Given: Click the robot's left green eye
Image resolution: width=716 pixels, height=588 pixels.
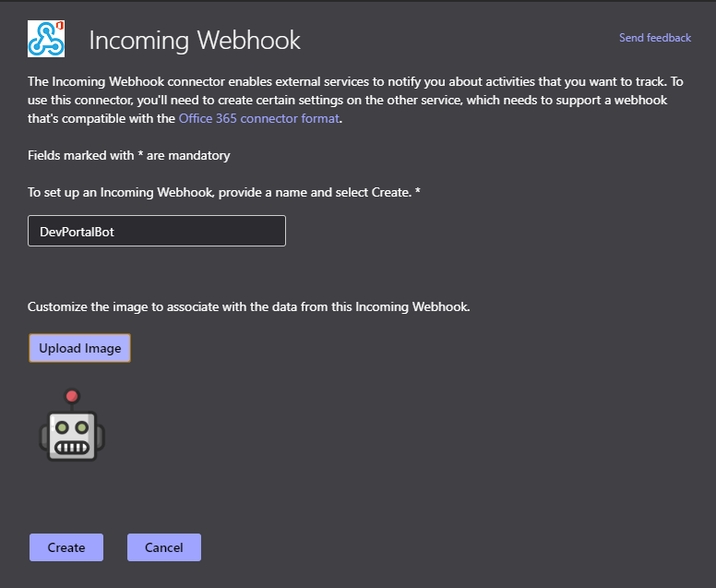Looking at the screenshot, I should pos(62,427).
